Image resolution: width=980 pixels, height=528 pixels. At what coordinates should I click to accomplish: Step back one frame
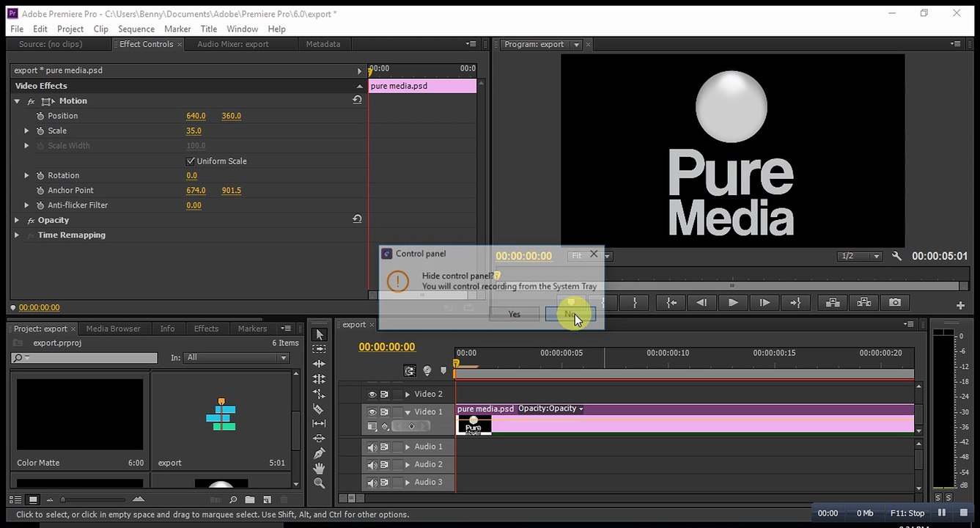pyautogui.click(x=701, y=302)
